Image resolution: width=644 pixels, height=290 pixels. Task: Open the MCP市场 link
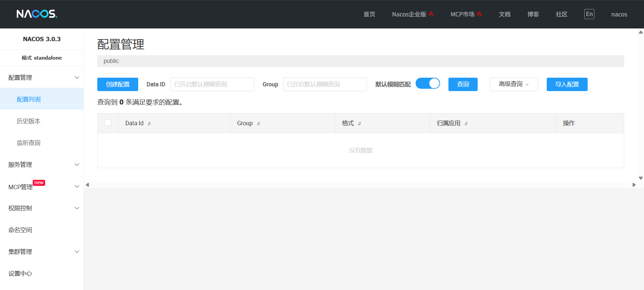coord(466,14)
